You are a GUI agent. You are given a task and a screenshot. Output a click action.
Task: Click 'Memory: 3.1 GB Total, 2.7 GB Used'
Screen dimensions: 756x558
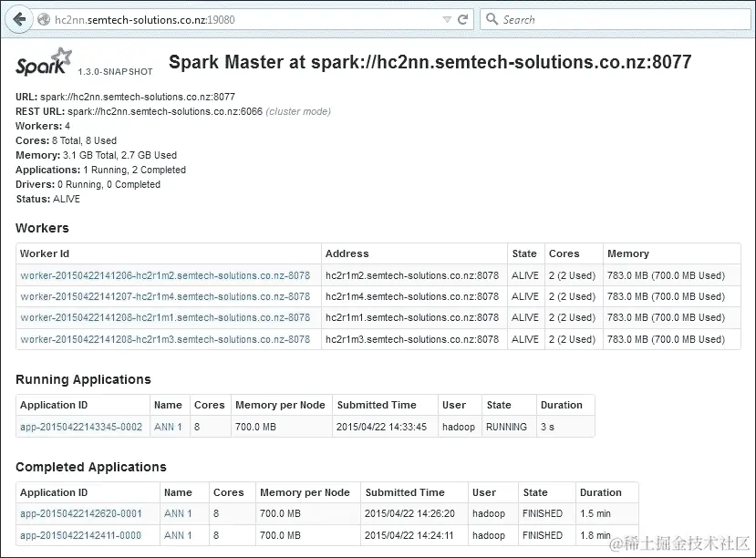[97, 155]
